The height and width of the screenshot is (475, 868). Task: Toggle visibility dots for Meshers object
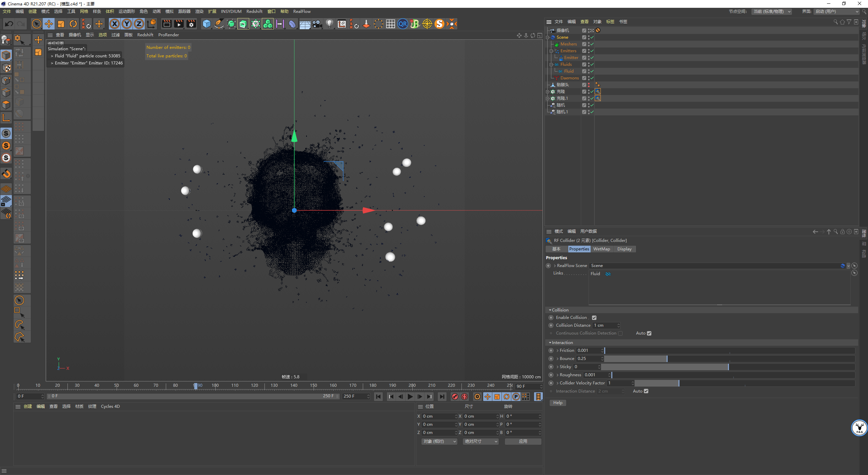point(589,44)
